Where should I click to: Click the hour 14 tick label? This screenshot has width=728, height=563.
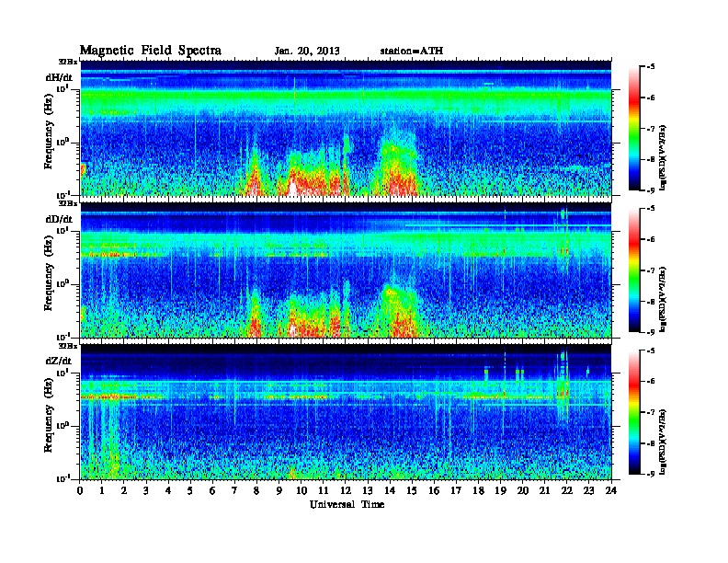tap(390, 491)
